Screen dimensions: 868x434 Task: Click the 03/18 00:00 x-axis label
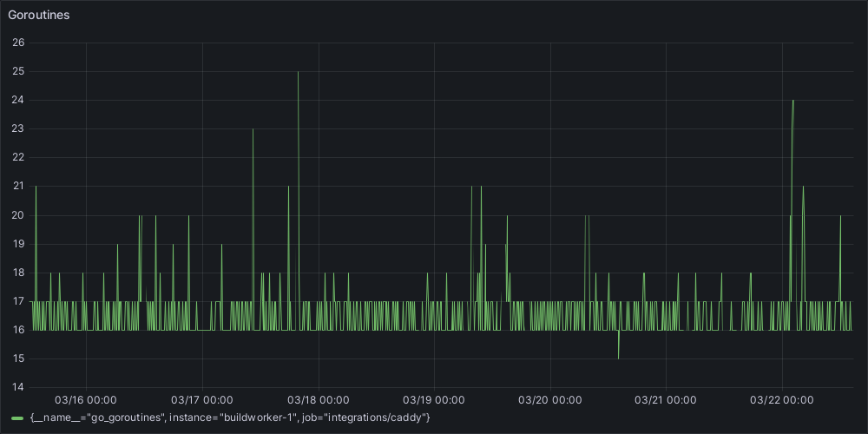coord(319,400)
